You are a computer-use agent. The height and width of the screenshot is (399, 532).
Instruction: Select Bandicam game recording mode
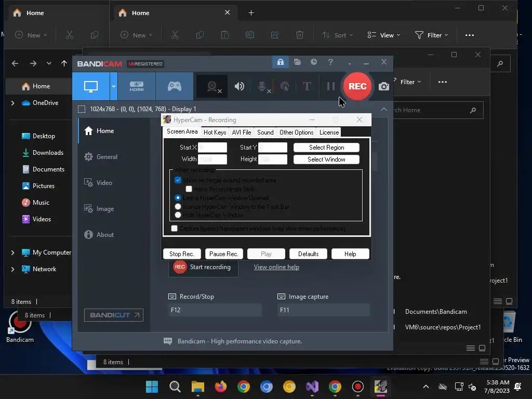175,86
